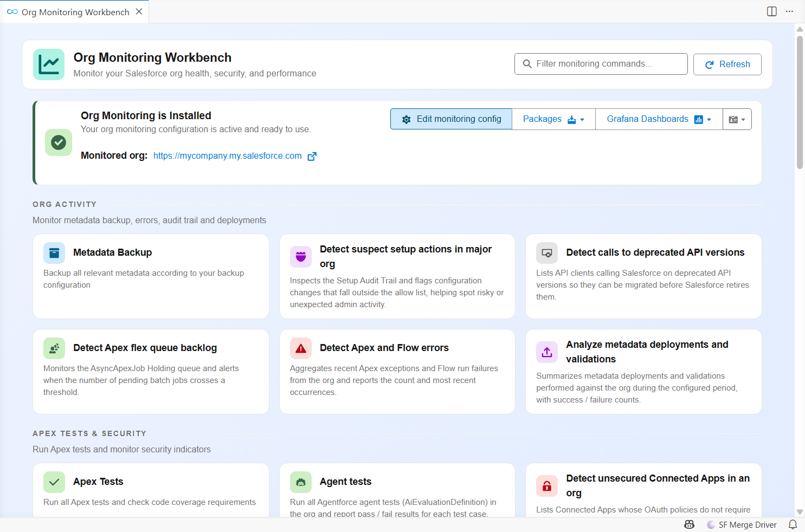The height and width of the screenshot is (532, 805).
Task: Open the Org Monitoring Workbench chart logo icon
Action: (49, 64)
